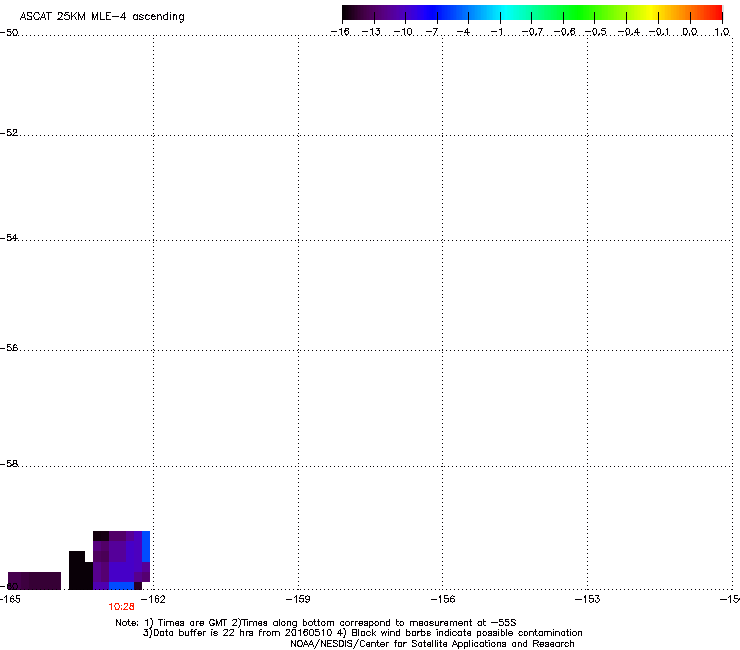The width and height of the screenshot is (740, 650).
Task: Click the color bar label -0.7
Action: tap(532, 32)
